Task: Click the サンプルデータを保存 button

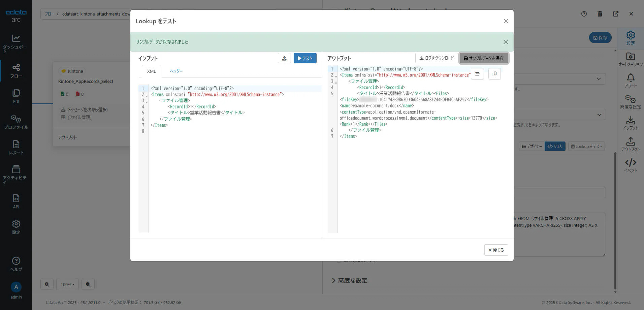Action: click(484, 58)
